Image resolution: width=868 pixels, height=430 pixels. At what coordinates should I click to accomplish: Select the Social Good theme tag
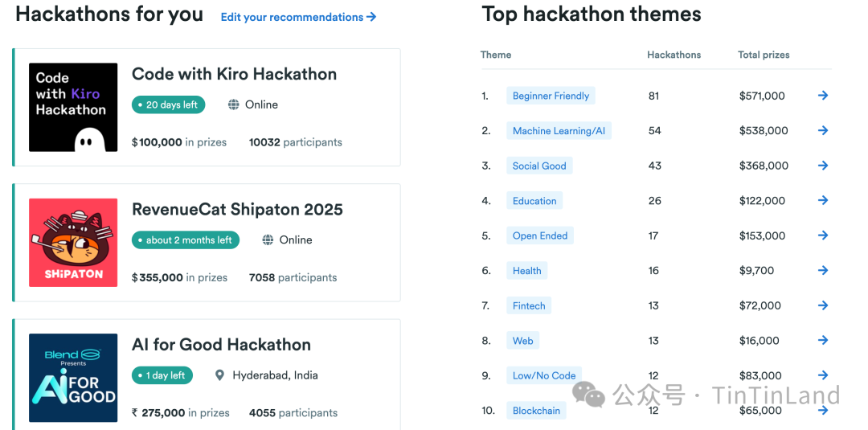point(539,166)
